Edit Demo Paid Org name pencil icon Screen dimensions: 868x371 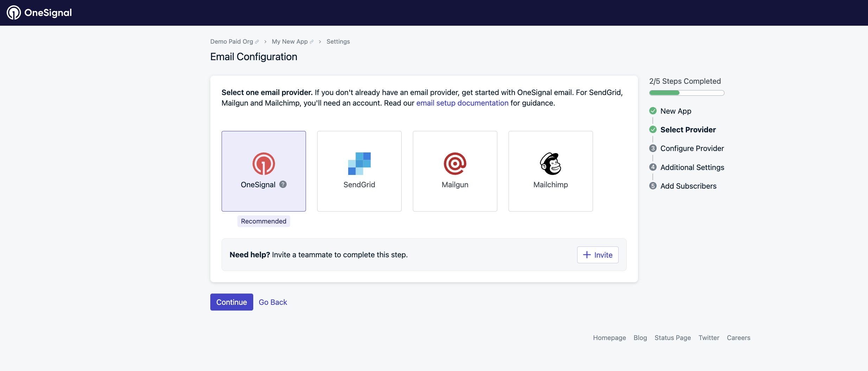point(257,42)
